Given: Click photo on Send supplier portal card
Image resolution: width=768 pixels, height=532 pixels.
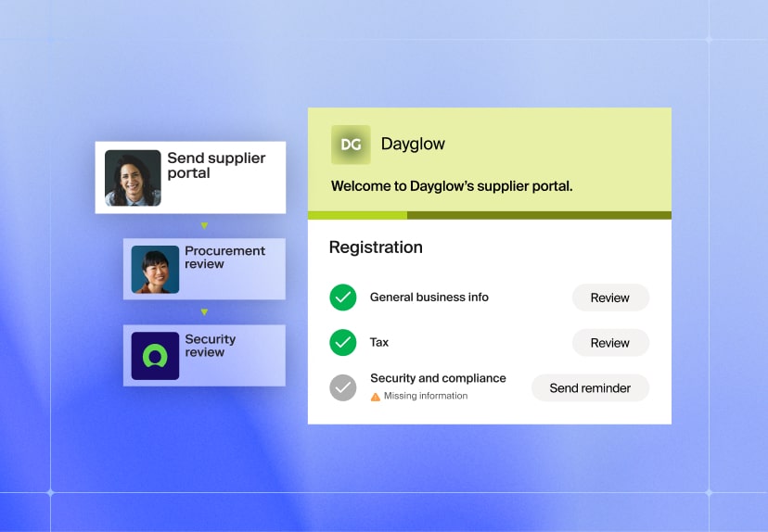Looking at the screenshot, I should point(133,178).
